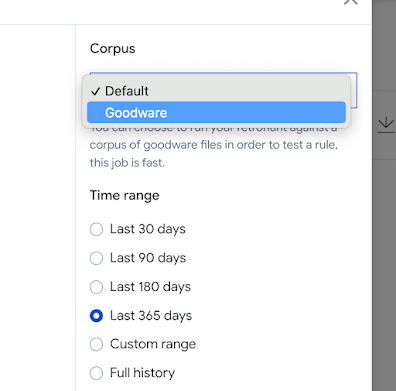Select the Last 30 days radio button
The width and height of the screenshot is (396, 391).
click(x=96, y=229)
